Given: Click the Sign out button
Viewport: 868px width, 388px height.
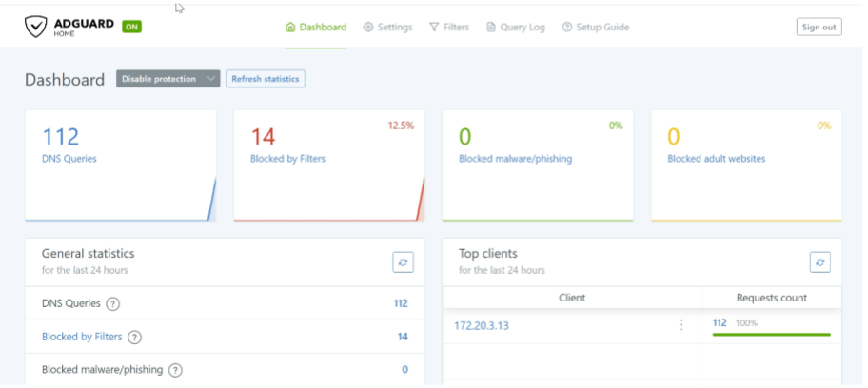Looking at the screenshot, I should 819,27.
